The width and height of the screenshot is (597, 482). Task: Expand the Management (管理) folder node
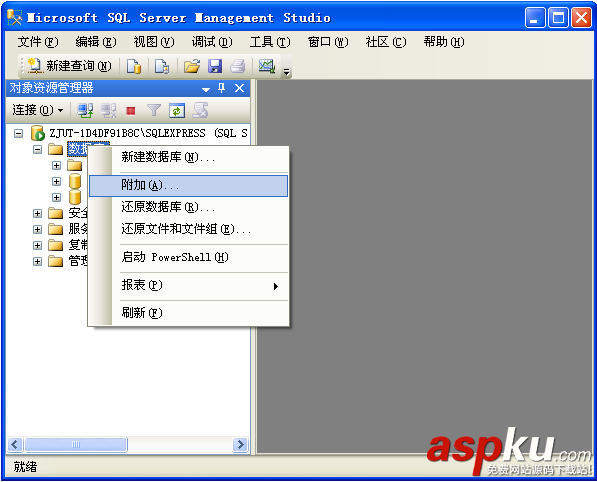coord(37,261)
